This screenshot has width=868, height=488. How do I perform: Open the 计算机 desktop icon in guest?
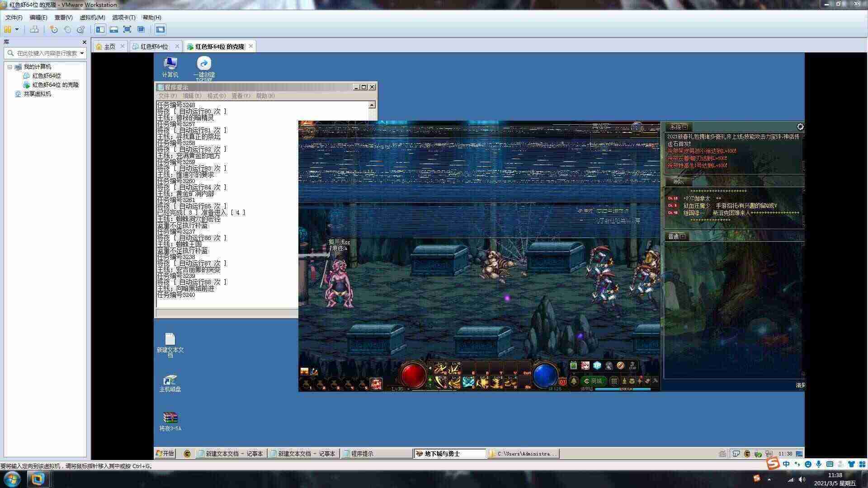pyautogui.click(x=170, y=67)
